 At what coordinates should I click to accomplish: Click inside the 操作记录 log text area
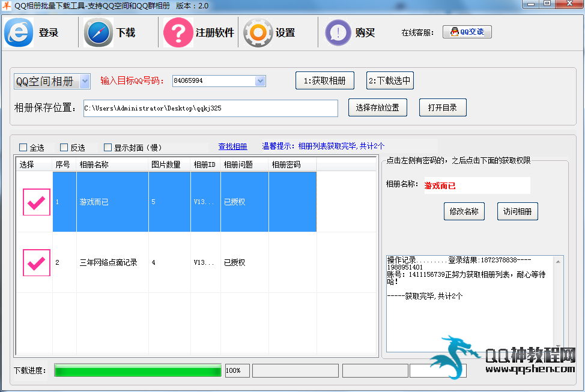pos(470,304)
